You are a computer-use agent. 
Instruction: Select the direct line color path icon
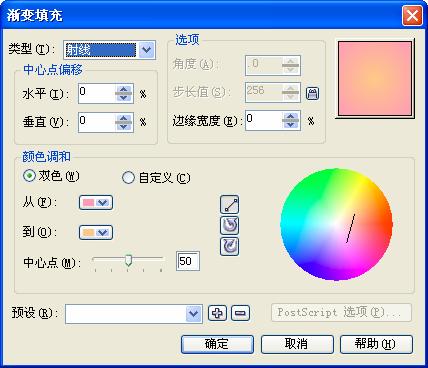point(229,205)
